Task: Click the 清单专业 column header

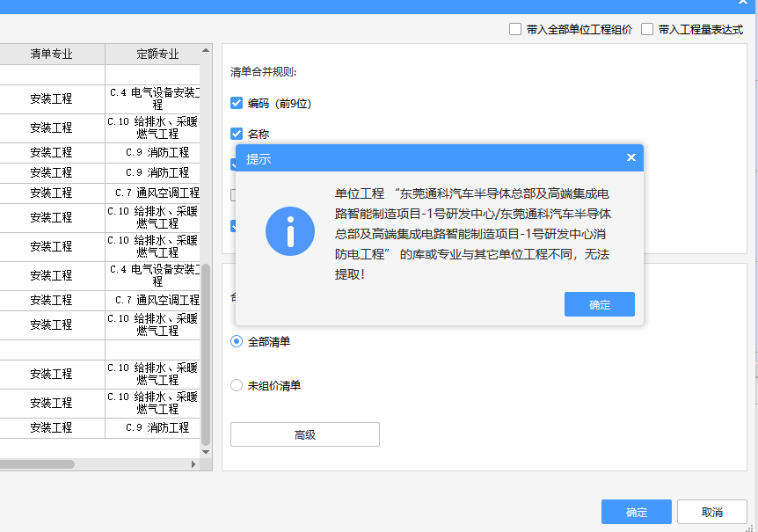Action: point(51,55)
